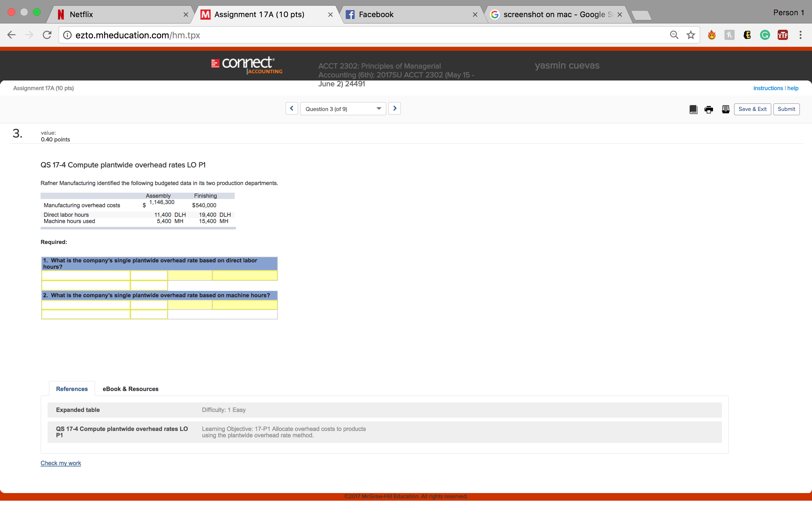812x507 pixels.
Task: Click the first yellow answer cell
Action: click(86, 275)
